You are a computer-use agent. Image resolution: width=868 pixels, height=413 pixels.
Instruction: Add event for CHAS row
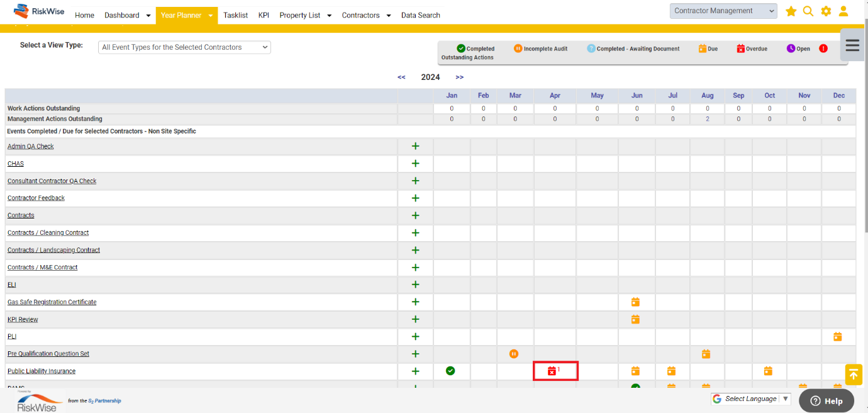[415, 164]
